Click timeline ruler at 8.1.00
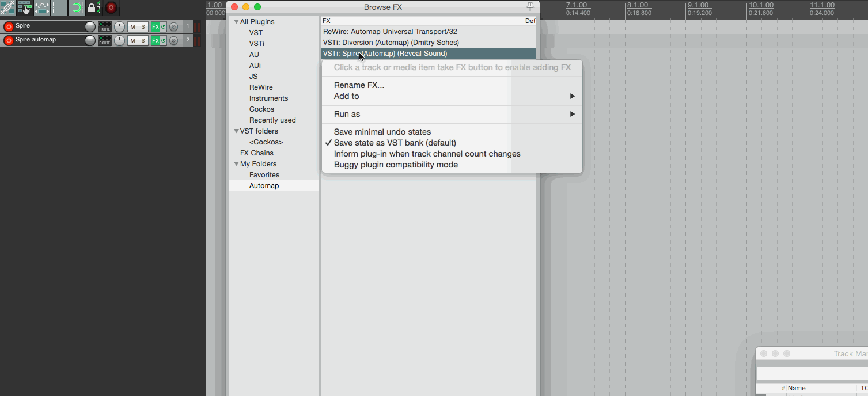The width and height of the screenshot is (868, 396). point(638,5)
